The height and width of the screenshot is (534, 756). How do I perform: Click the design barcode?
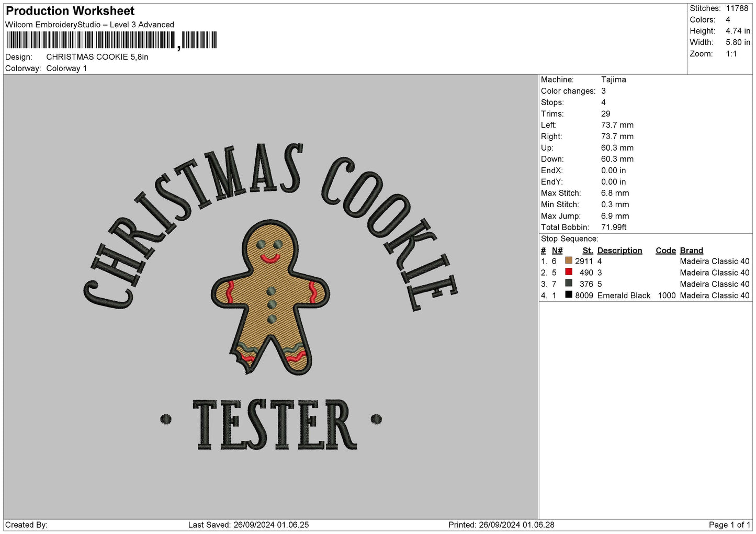click(112, 40)
